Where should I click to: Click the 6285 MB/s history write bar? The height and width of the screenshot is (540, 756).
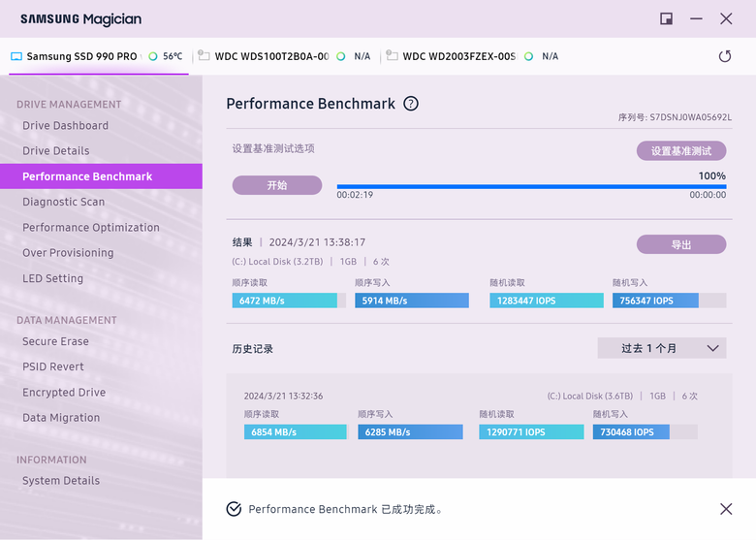[x=410, y=432]
